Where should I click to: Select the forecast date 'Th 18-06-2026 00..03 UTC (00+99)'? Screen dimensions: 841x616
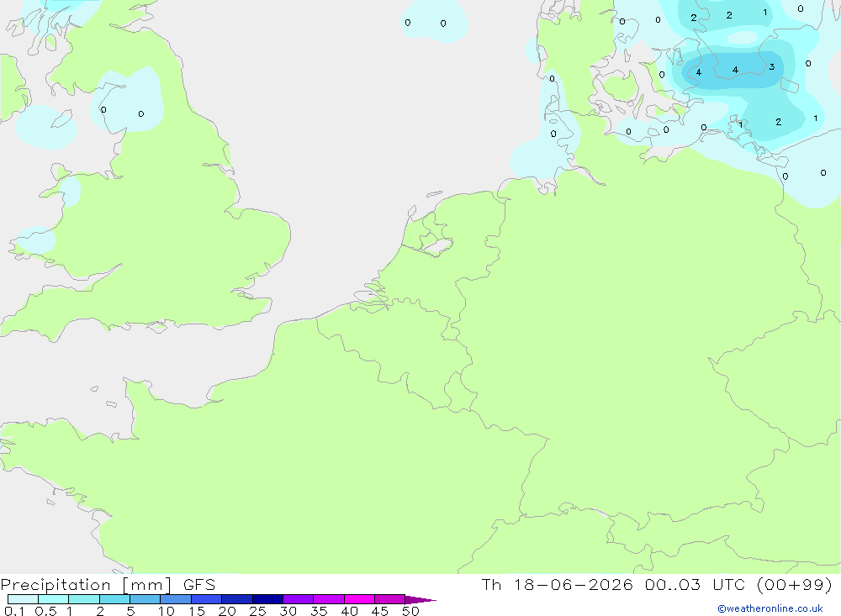(x=657, y=585)
